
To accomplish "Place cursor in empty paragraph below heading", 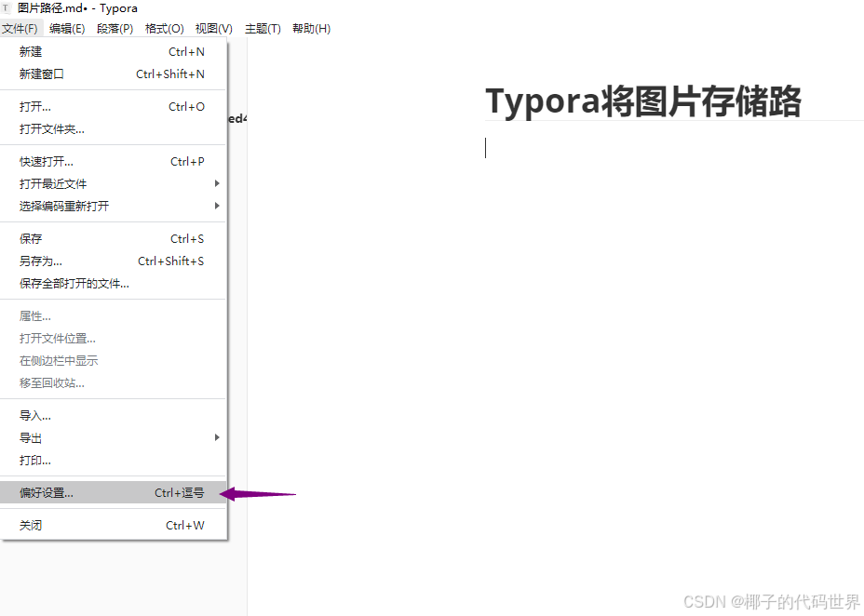I will (672, 148).
